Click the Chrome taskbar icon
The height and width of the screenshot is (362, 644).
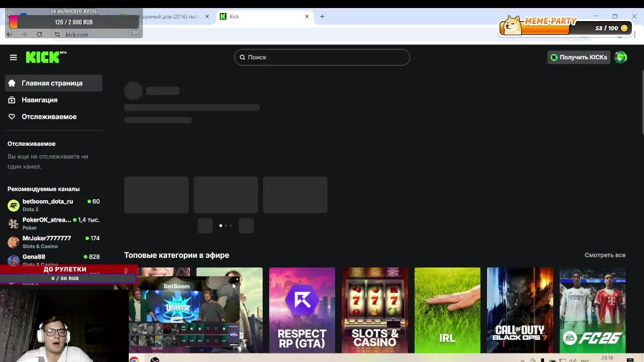point(134,359)
